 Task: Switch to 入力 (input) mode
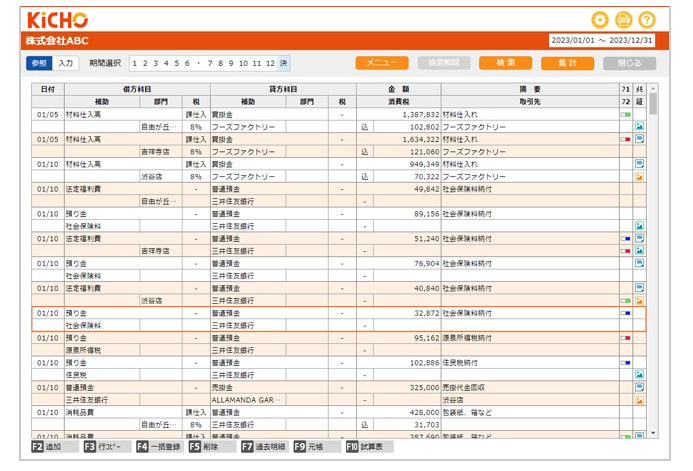point(65,63)
